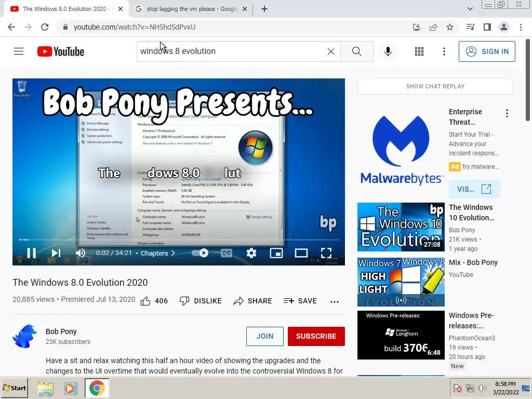Go to the YouTube home logo

(61, 51)
